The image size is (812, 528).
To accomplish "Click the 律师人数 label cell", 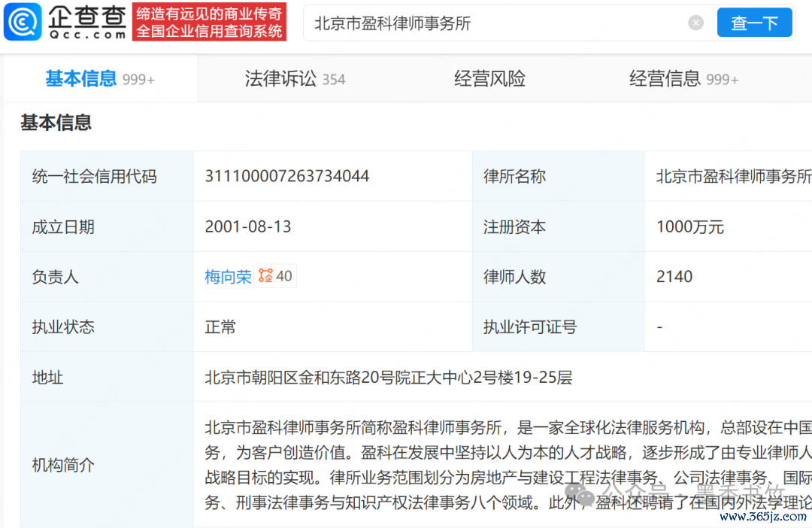I will (x=558, y=277).
